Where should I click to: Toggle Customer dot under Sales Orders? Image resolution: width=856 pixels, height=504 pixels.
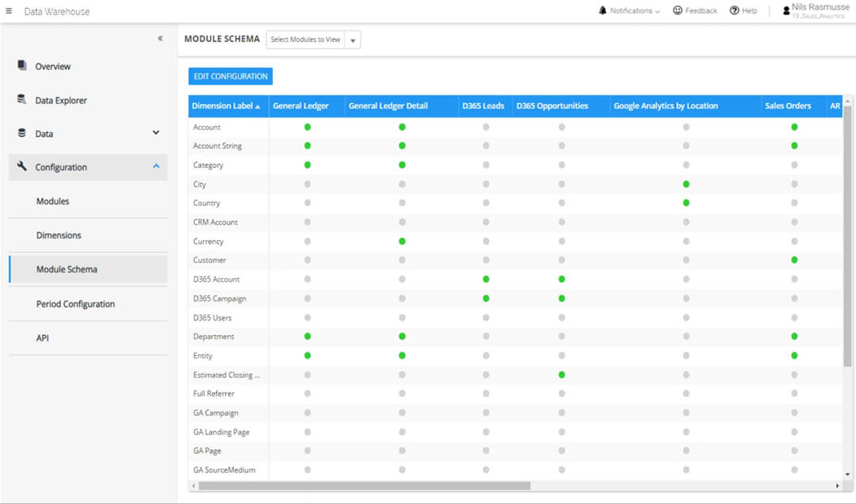pyautogui.click(x=794, y=260)
